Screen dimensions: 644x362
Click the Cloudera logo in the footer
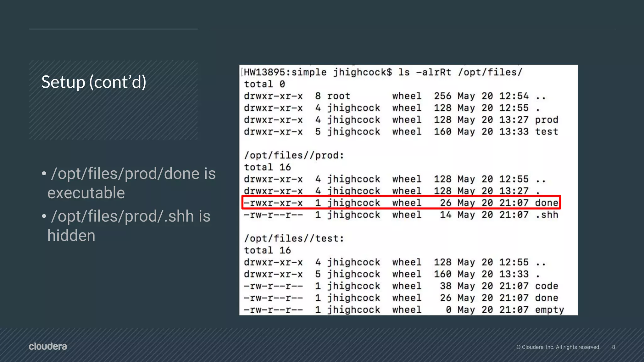[x=48, y=346]
